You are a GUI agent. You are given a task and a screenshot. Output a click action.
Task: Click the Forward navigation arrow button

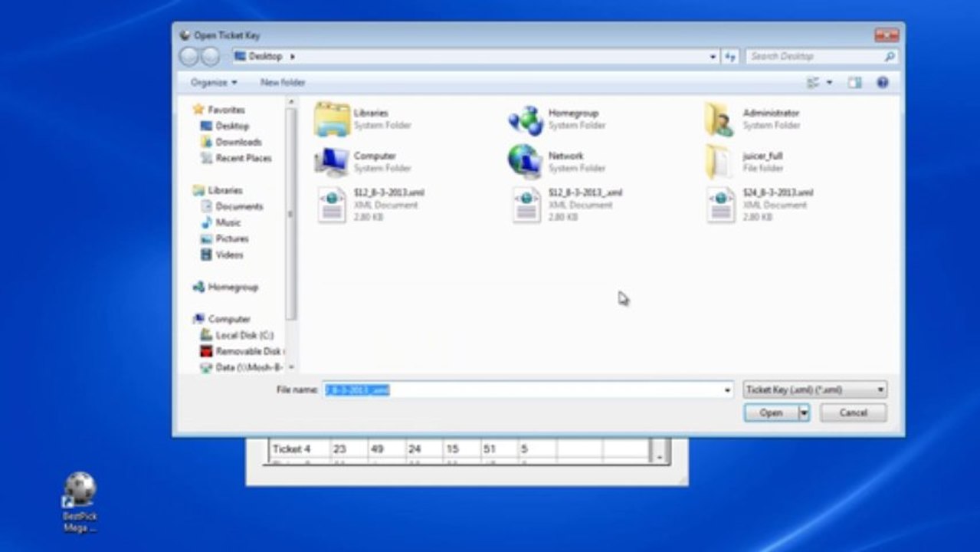pos(210,56)
